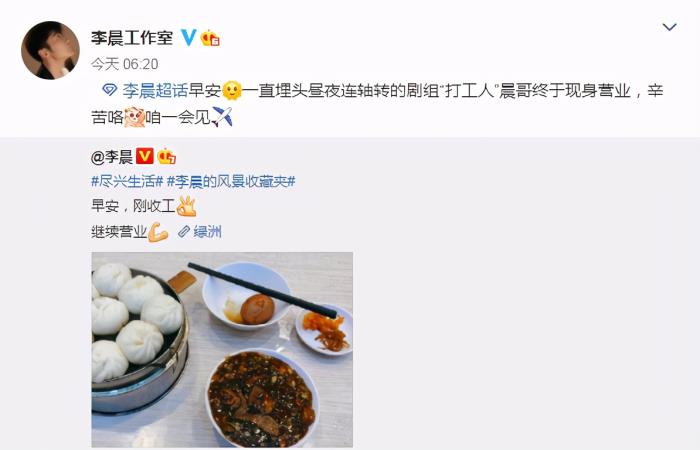Click the OK hand emoji after 刚收工
Viewport: 700px width, 450px height.
pos(187,206)
